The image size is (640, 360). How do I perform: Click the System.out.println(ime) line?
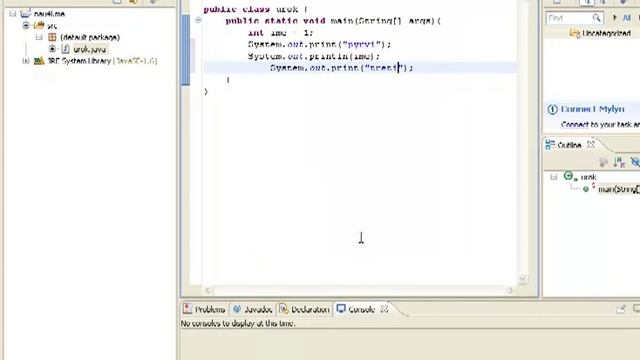coord(314,56)
